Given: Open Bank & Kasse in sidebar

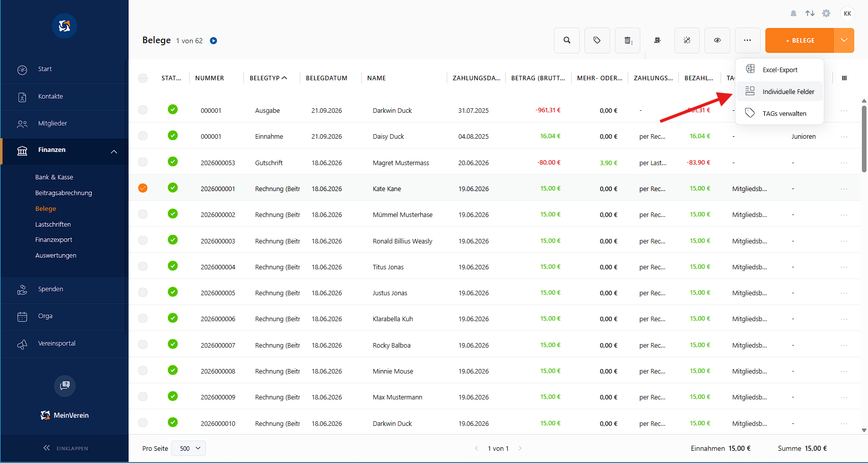Looking at the screenshot, I should (x=54, y=177).
